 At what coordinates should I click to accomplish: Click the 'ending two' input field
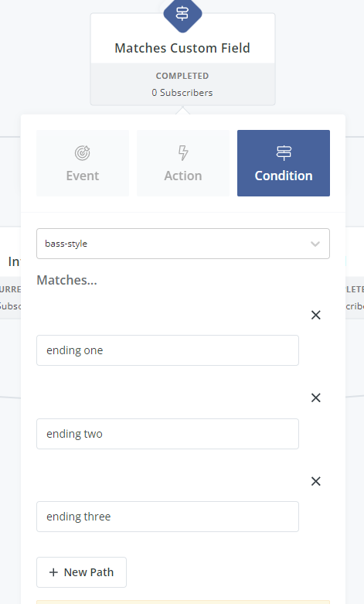click(x=168, y=434)
